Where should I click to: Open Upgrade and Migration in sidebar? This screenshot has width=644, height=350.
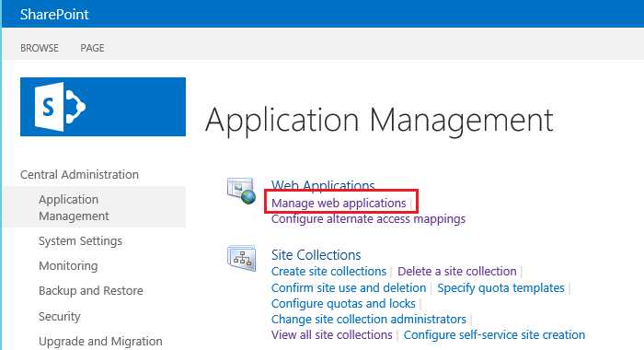(100, 342)
